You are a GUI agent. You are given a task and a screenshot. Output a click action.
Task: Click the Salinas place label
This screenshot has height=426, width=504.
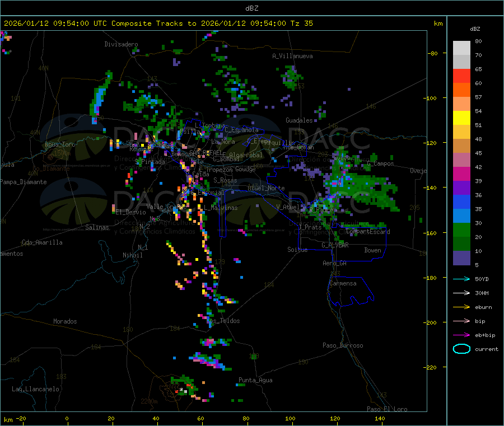click(x=97, y=227)
